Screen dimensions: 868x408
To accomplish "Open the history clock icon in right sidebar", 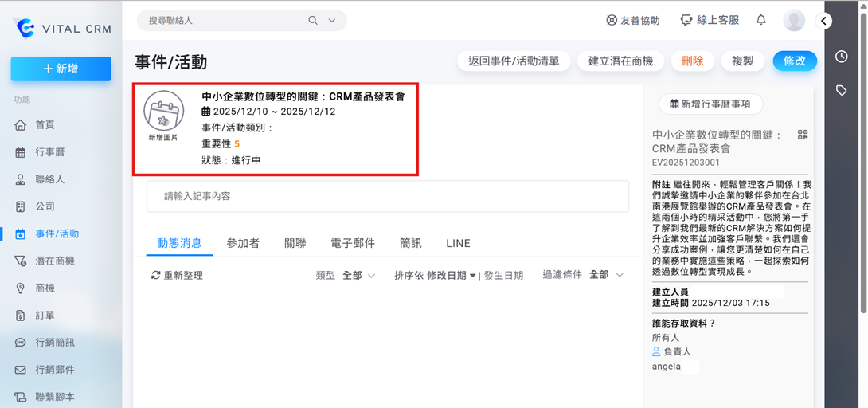I will [x=842, y=56].
